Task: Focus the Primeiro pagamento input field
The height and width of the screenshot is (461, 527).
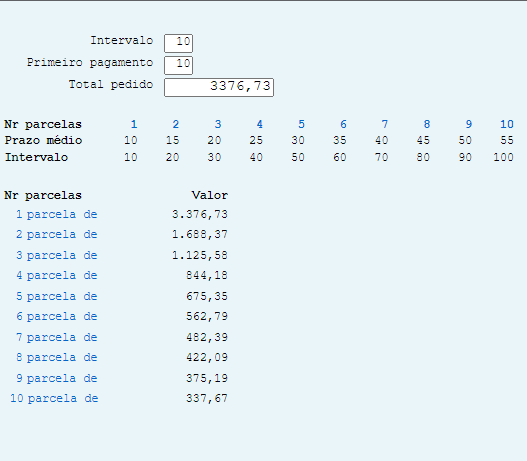Action: click(x=178, y=65)
